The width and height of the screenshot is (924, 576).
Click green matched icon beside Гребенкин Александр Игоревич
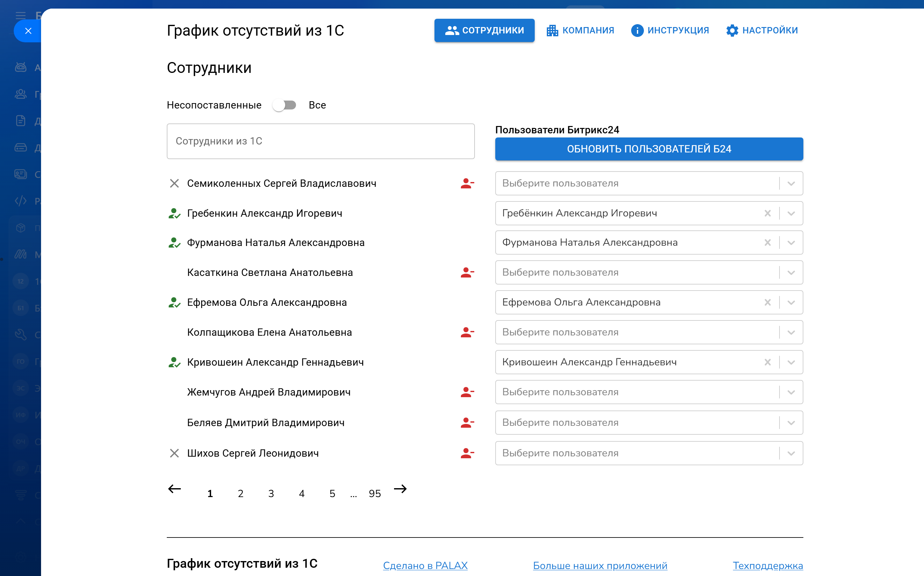(174, 213)
